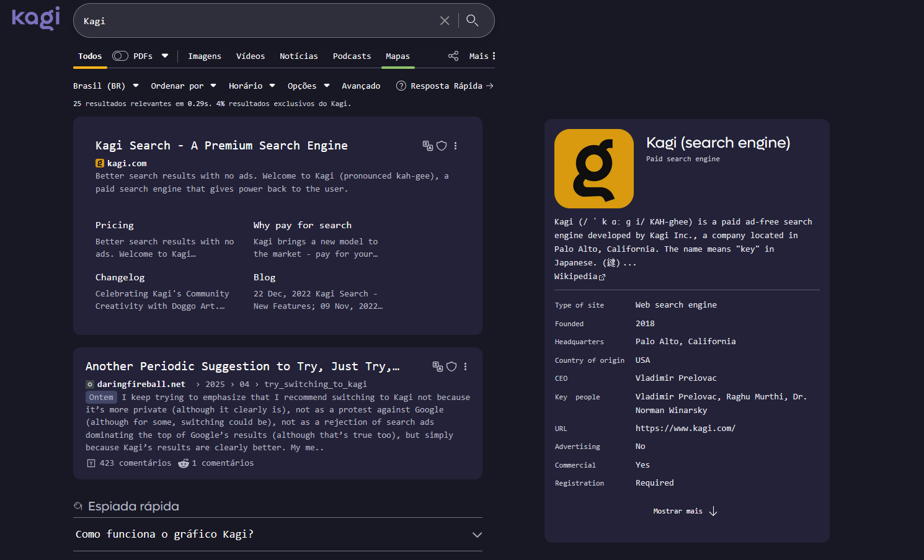Open the Kagi (search engine) panel title
924x560 pixels.
click(x=718, y=143)
